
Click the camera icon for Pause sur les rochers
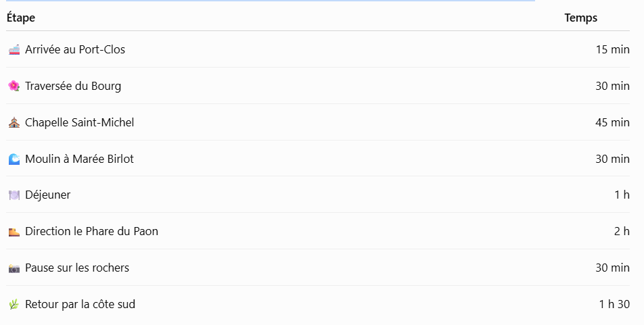pyautogui.click(x=14, y=268)
